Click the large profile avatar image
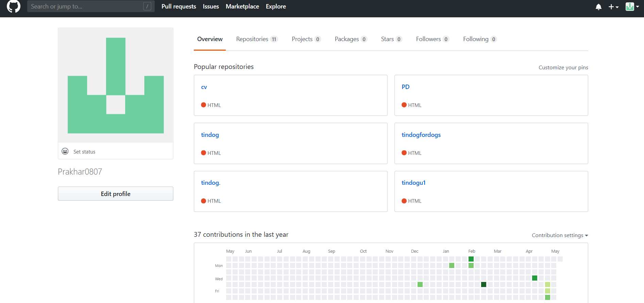This screenshot has width=644, height=303. pos(116,85)
